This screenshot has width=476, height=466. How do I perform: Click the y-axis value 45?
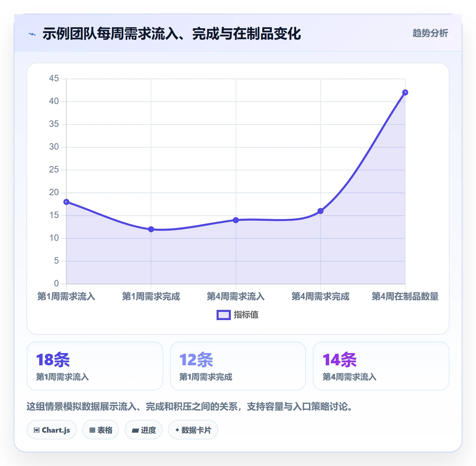point(54,79)
